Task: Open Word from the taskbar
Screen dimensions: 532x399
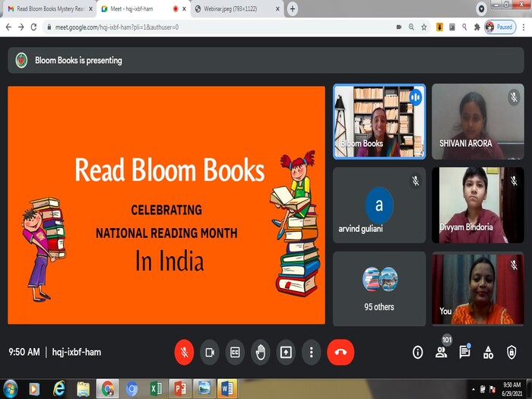Action: 227,389
